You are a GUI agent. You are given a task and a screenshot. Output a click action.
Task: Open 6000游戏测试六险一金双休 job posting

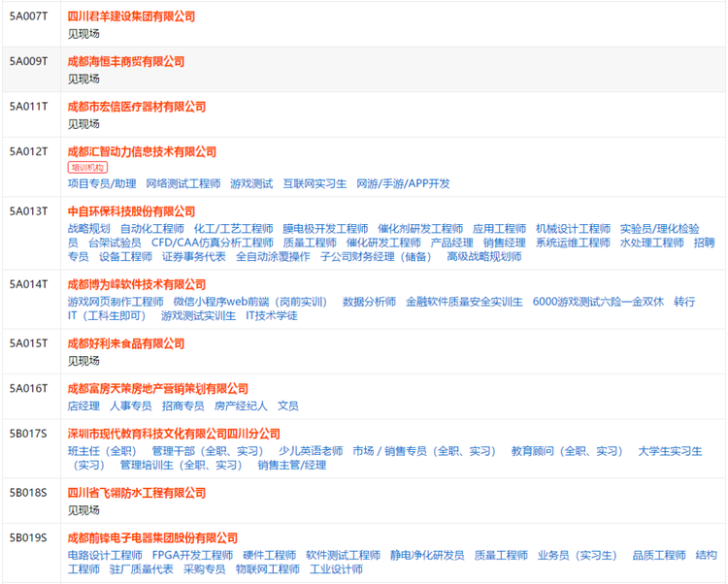599,302
